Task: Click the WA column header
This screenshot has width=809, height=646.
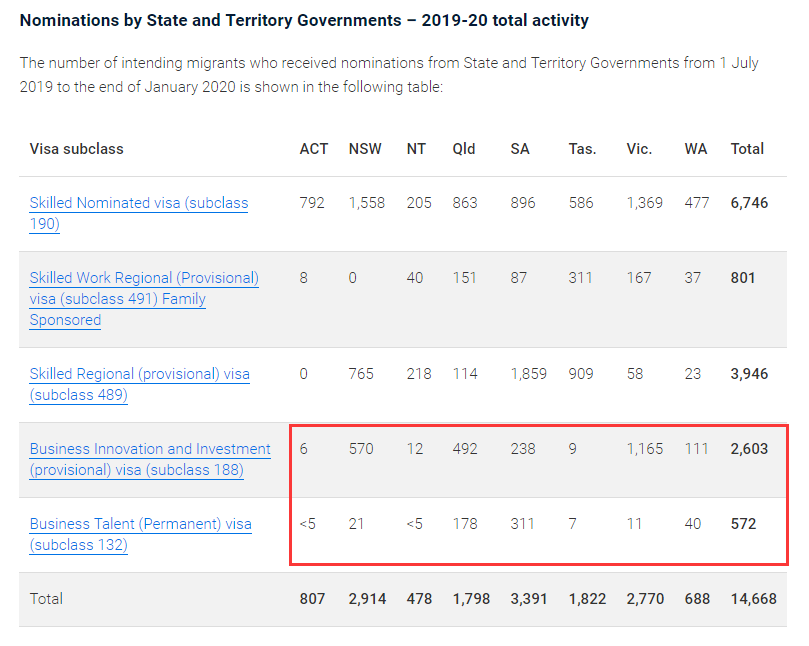Action: 695,149
